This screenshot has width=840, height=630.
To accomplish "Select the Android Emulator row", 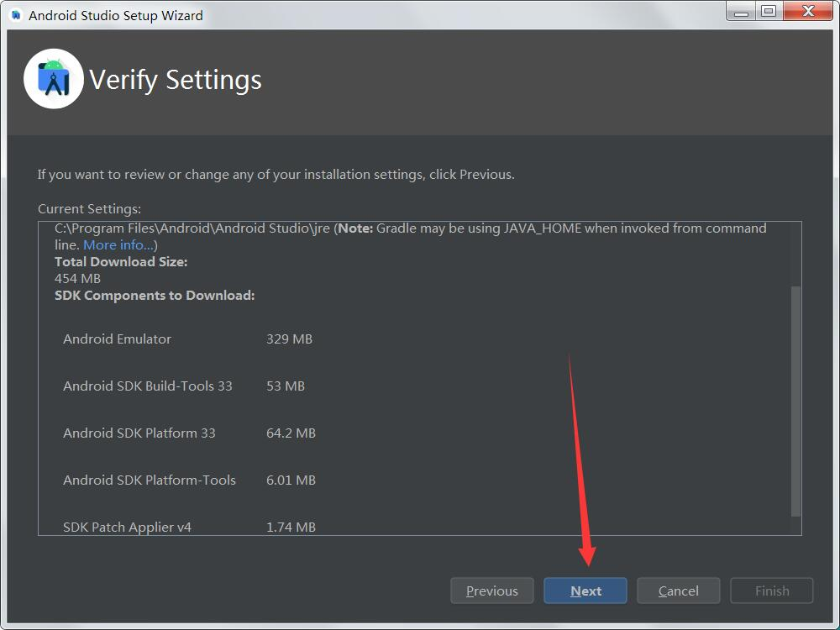I will [x=187, y=339].
